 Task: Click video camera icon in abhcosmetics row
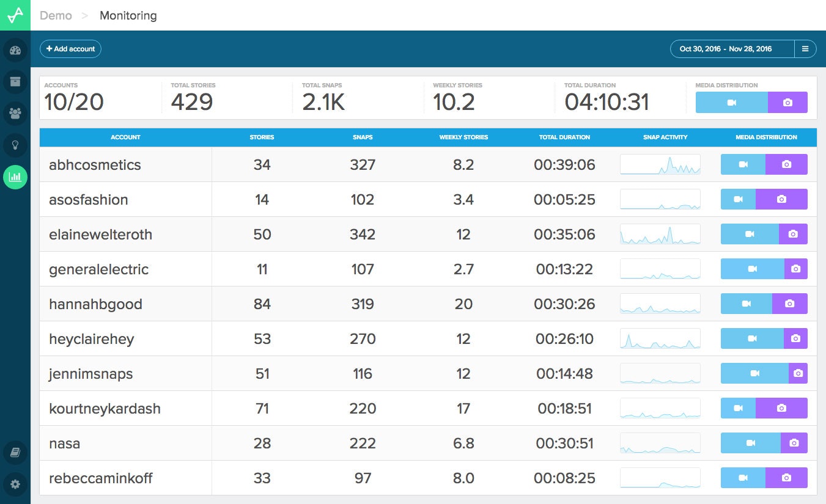click(x=743, y=164)
